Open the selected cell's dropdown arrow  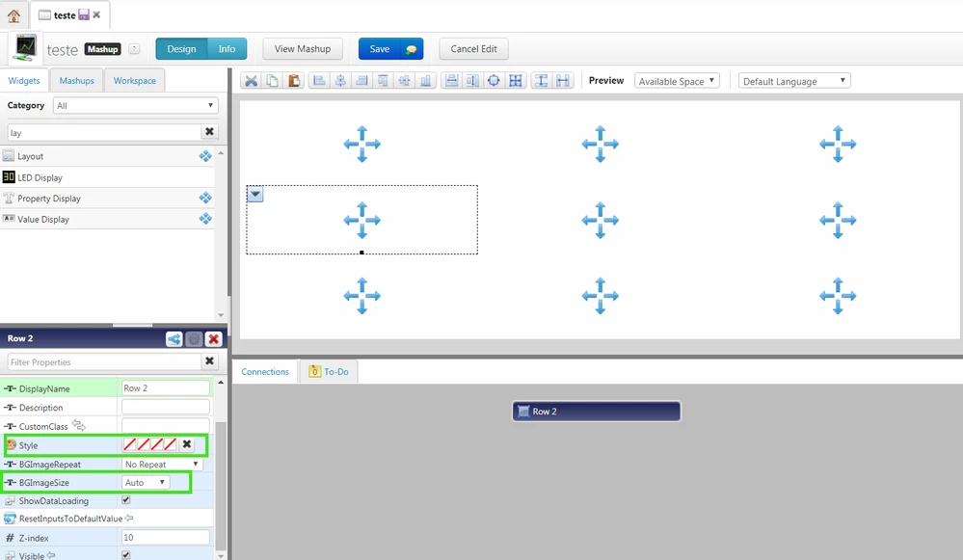[x=254, y=194]
